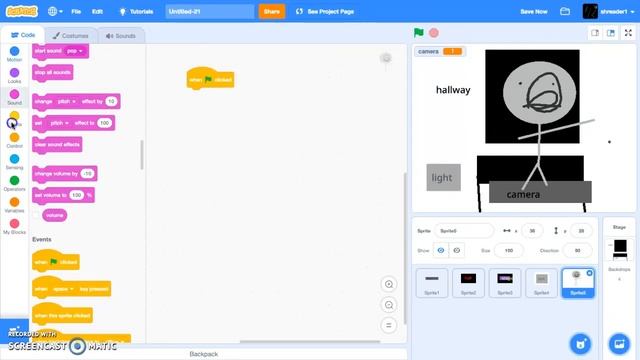The image size is (640, 360).
Task: Switch to small stage layout
Action: [595, 33]
